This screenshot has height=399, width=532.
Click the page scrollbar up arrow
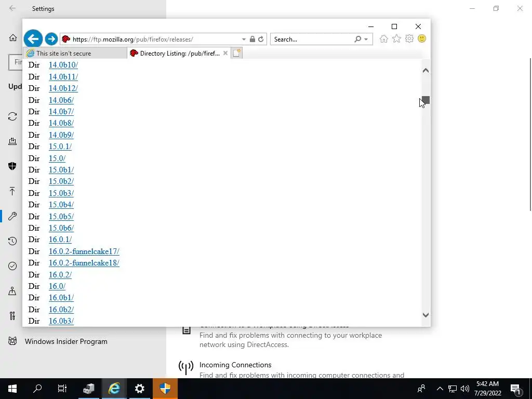[425, 71]
